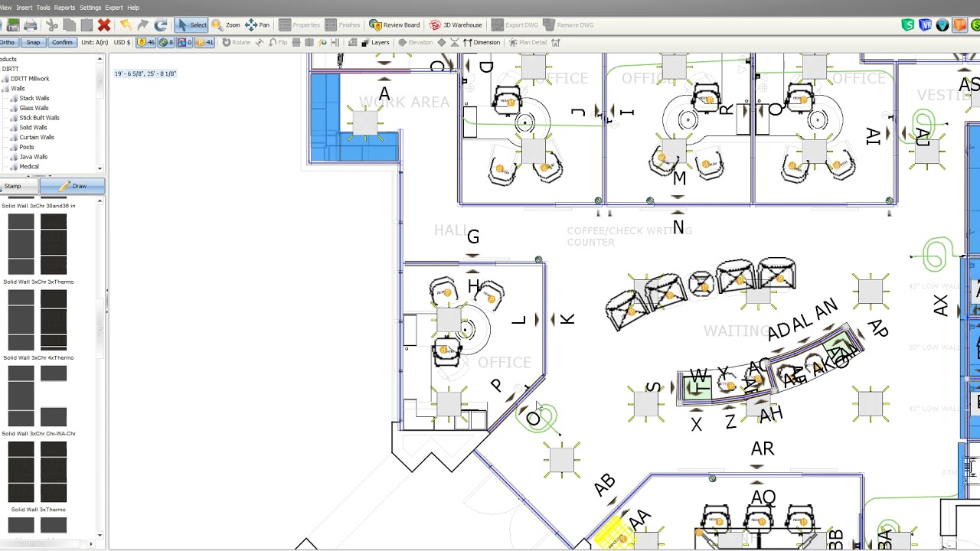Click the red X Delete icon
The width and height of the screenshot is (980, 551).
point(104,25)
